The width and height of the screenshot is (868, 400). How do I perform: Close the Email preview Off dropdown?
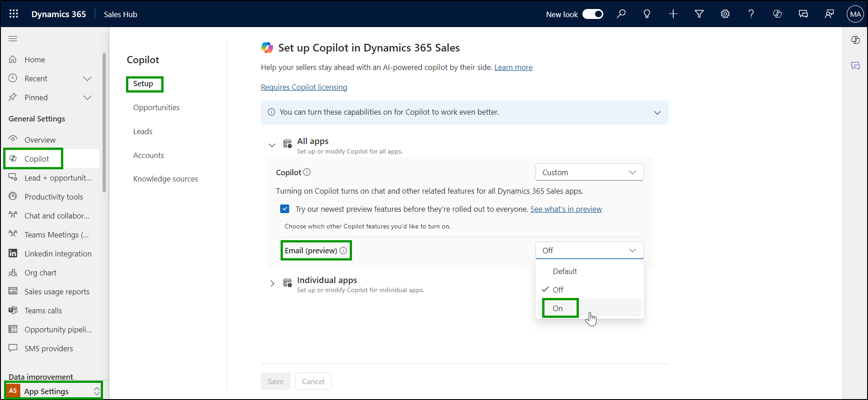click(x=589, y=251)
